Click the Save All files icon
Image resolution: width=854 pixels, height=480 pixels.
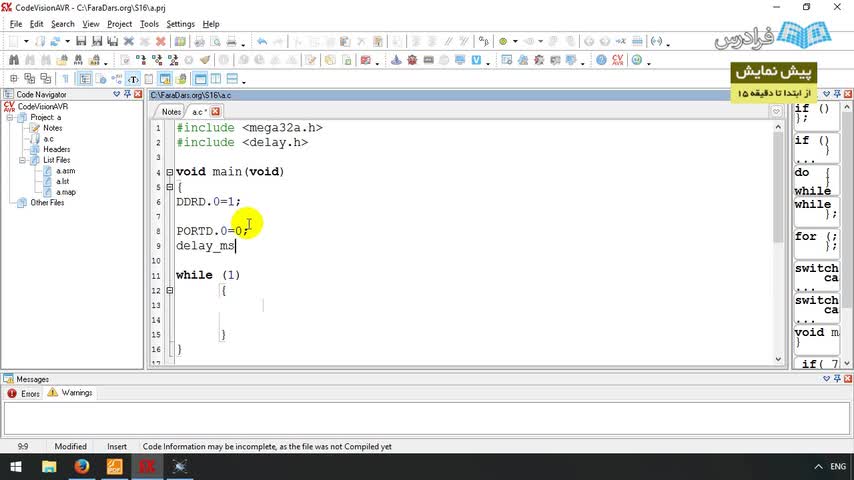(x=113, y=41)
